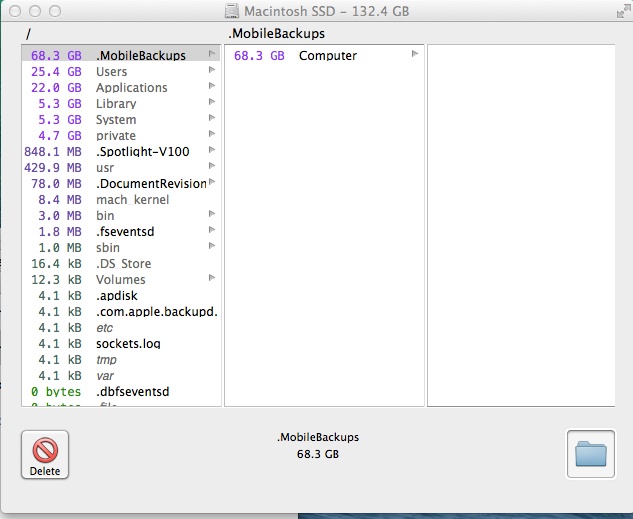633x519 pixels.
Task: Click the .MobileBackups column header
Action: pyautogui.click(x=277, y=33)
